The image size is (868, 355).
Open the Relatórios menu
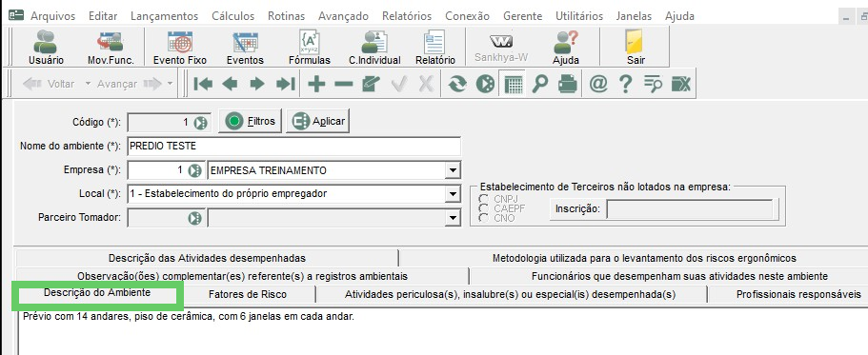[406, 16]
